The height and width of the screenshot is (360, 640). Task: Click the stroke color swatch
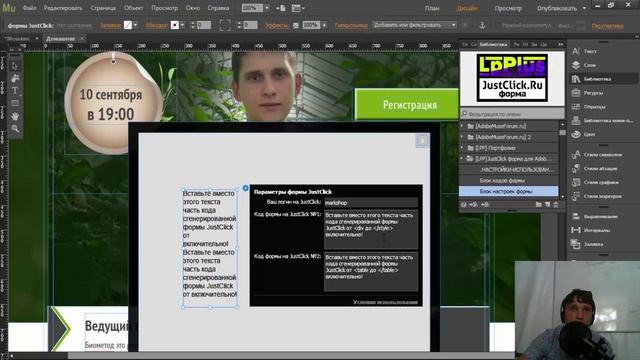(175, 25)
